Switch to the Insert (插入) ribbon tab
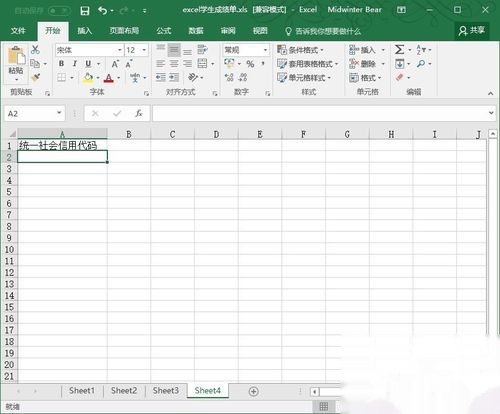 (x=85, y=31)
